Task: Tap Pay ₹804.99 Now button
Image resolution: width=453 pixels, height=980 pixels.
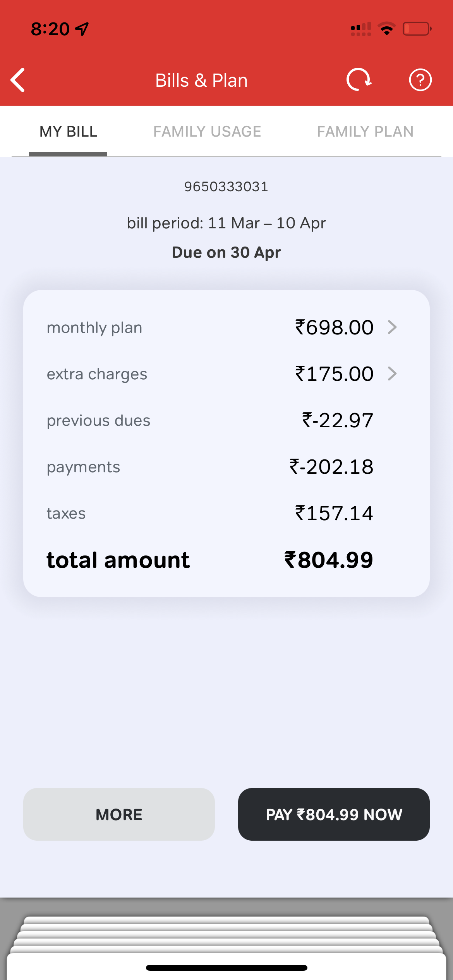Action: coord(334,814)
